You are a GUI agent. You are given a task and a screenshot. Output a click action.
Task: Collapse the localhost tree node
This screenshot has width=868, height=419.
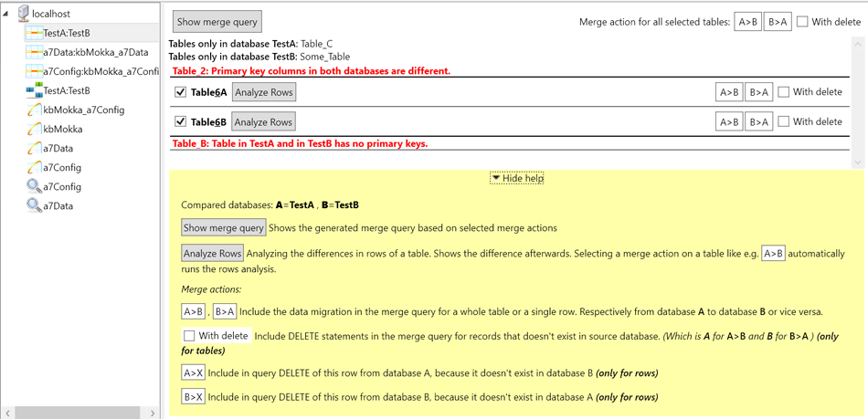click(6, 15)
